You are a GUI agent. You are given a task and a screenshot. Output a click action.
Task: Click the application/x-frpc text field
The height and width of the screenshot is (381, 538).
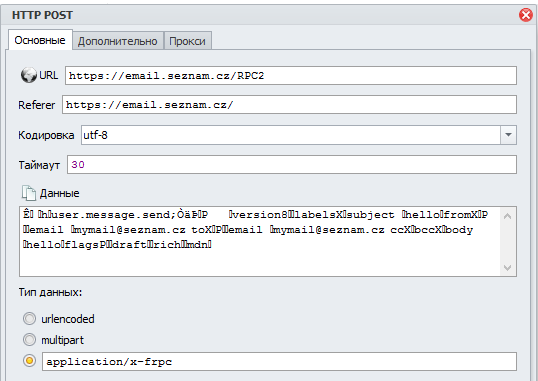click(x=279, y=361)
